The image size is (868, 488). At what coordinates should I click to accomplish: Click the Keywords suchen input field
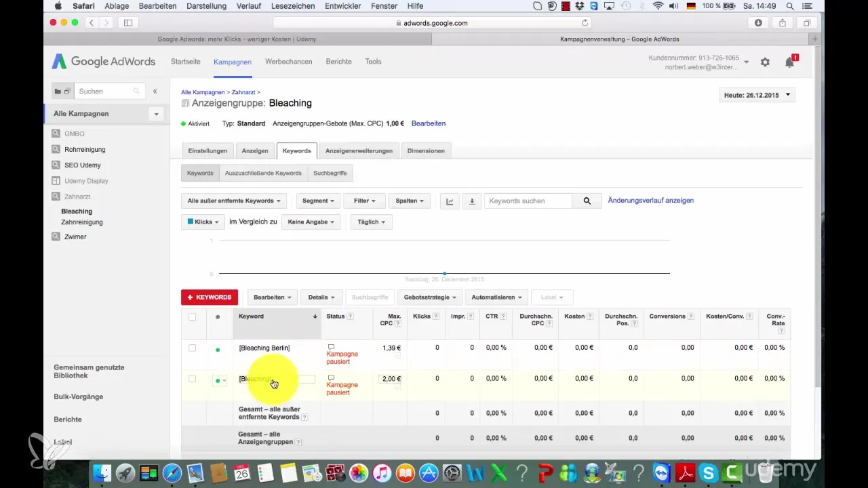tap(528, 201)
